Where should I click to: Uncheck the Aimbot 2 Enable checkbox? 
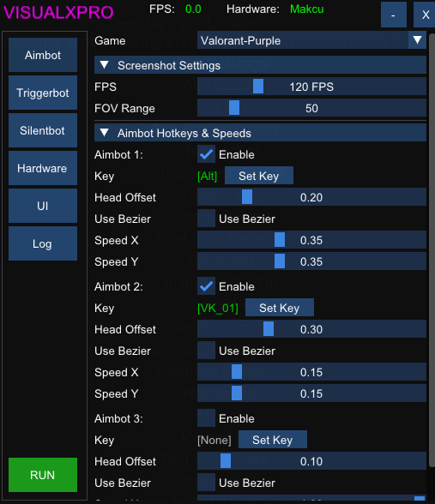(206, 286)
